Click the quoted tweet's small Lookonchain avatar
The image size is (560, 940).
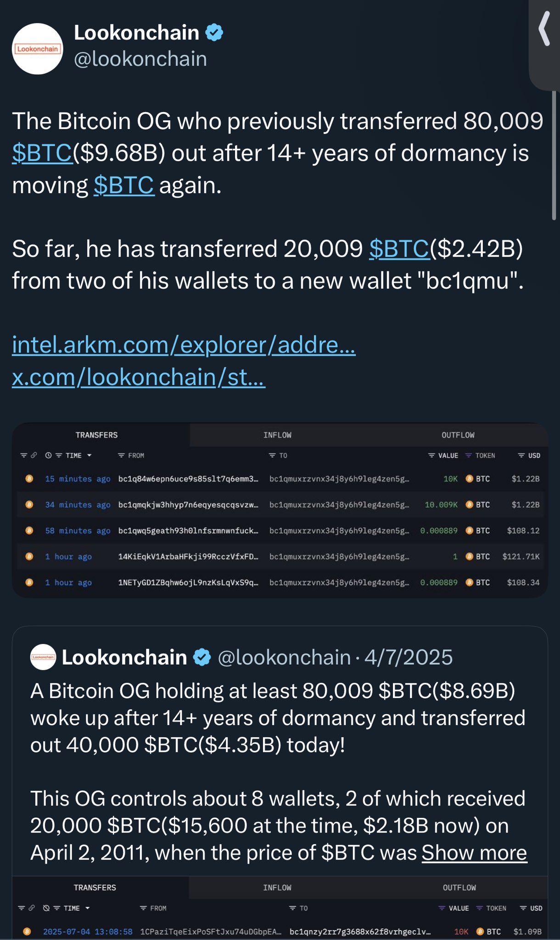click(43, 657)
